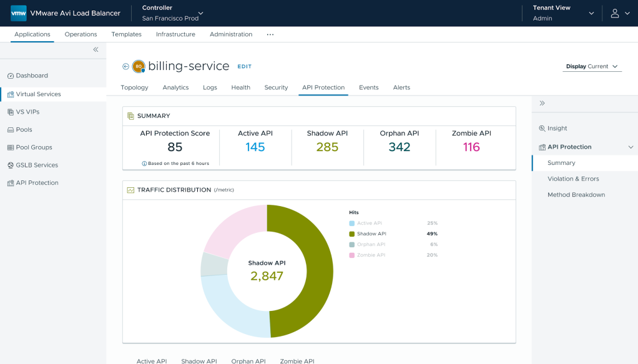Screen dimensions: 638x364
Task: Switch to the Security tab
Action: click(x=276, y=87)
